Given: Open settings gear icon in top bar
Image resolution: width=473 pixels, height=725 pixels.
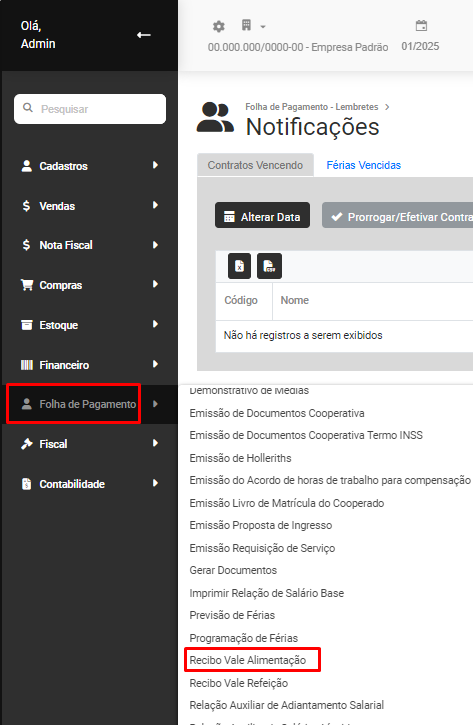Looking at the screenshot, I should [219, 26].
